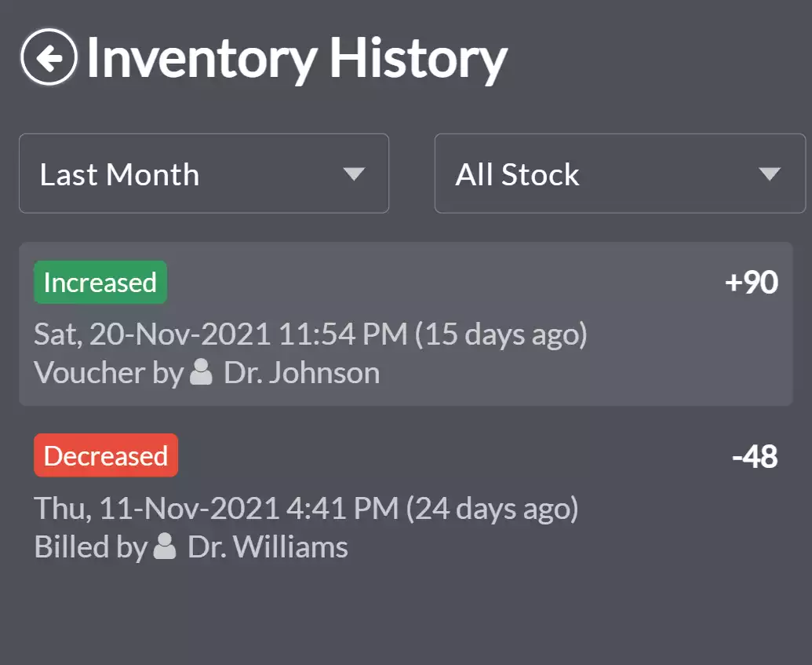
Task: Open the 11-Nov-2021 history entry
Action: click(x=406, y=498)
